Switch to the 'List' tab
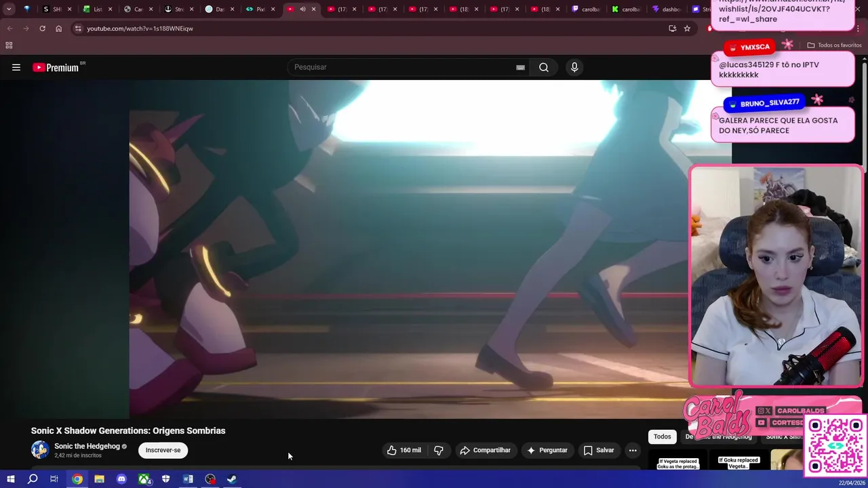The image size is (868, 488). pyautogui.click(x=96, y=9)
